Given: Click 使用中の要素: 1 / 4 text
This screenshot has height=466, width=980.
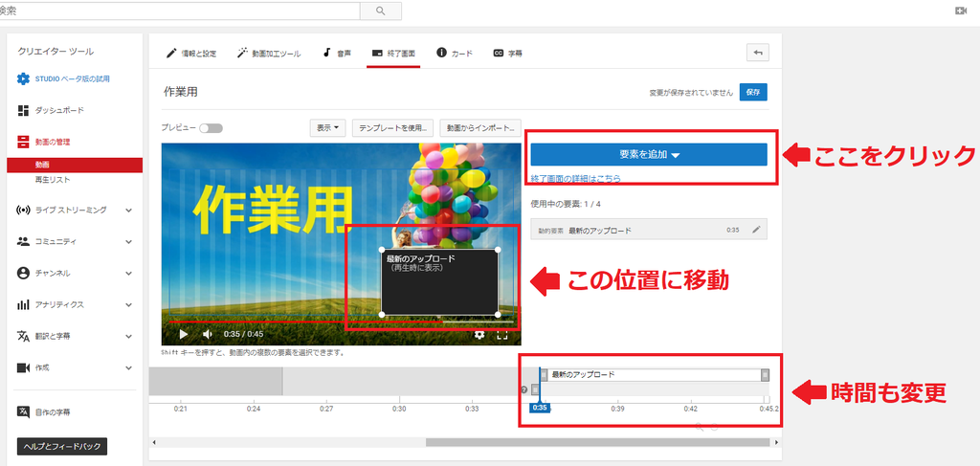Looking at the screenshot, I should 566,204.
